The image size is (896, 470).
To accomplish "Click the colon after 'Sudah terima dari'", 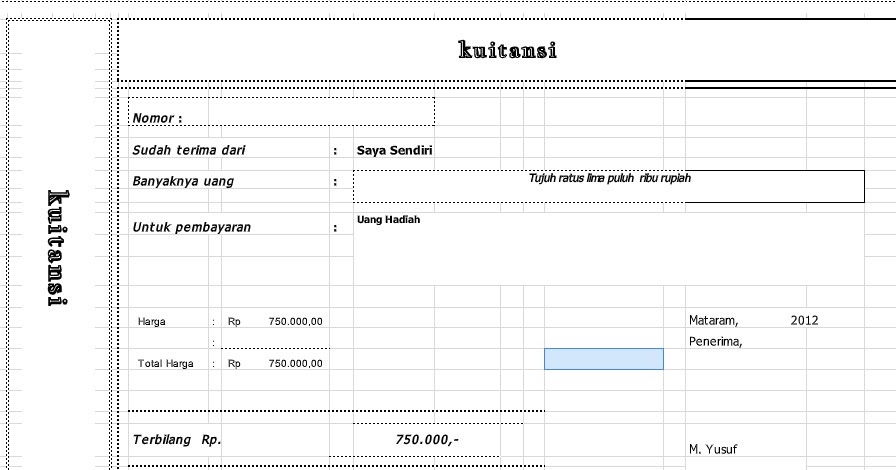I will coord(335,152).
